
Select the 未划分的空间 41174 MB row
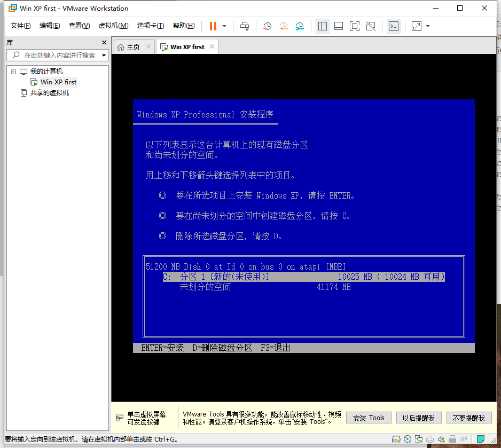pos(265,287)
